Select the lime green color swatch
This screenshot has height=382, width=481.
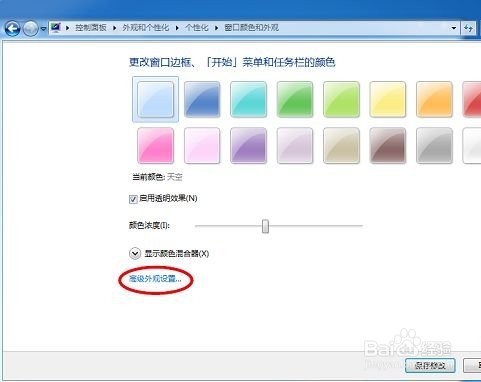(341, 99)
